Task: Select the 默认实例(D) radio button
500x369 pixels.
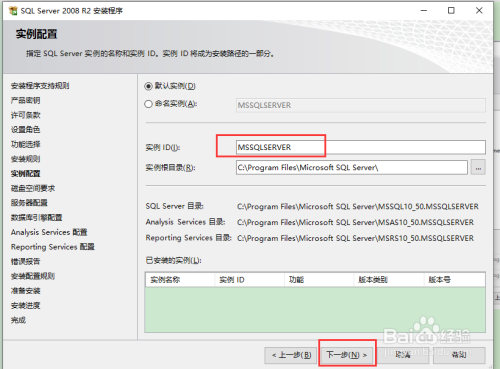Action: [148, 86]
